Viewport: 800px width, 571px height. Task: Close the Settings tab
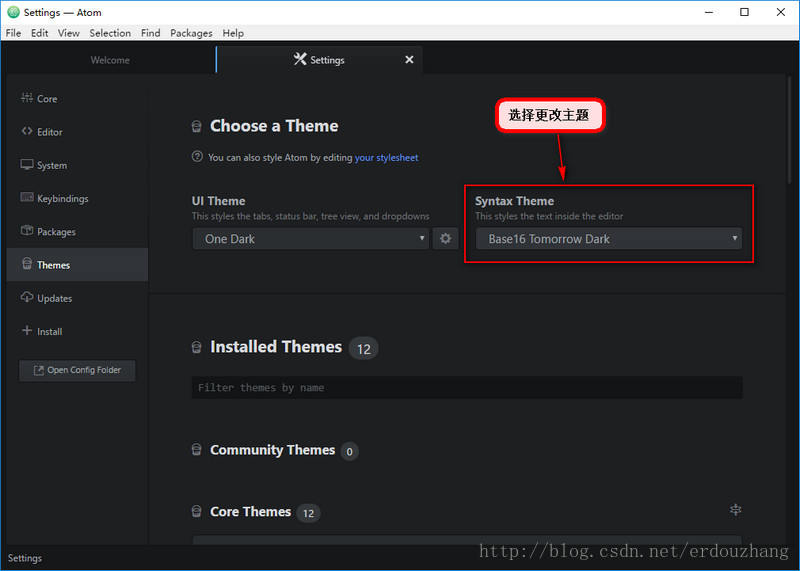coord(409,60)
